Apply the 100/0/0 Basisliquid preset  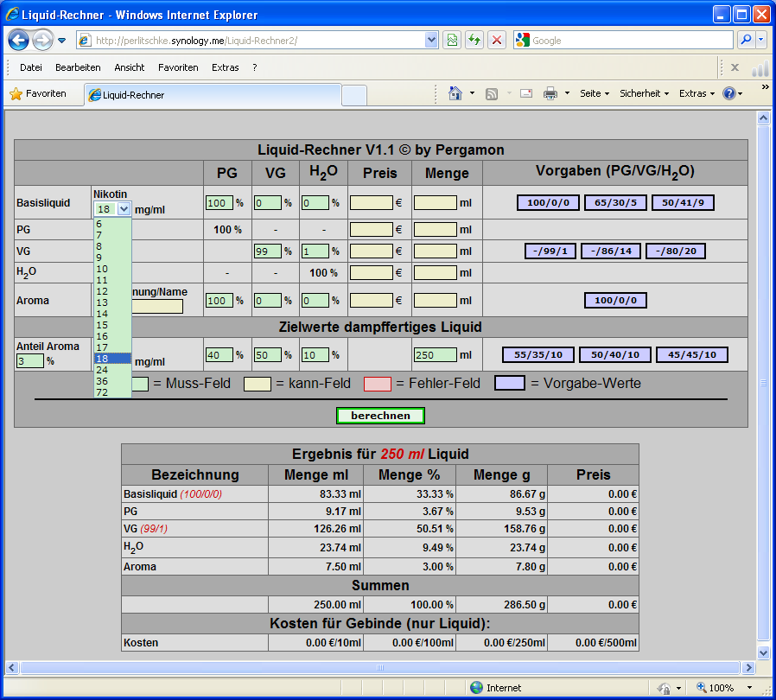(548, 202)
